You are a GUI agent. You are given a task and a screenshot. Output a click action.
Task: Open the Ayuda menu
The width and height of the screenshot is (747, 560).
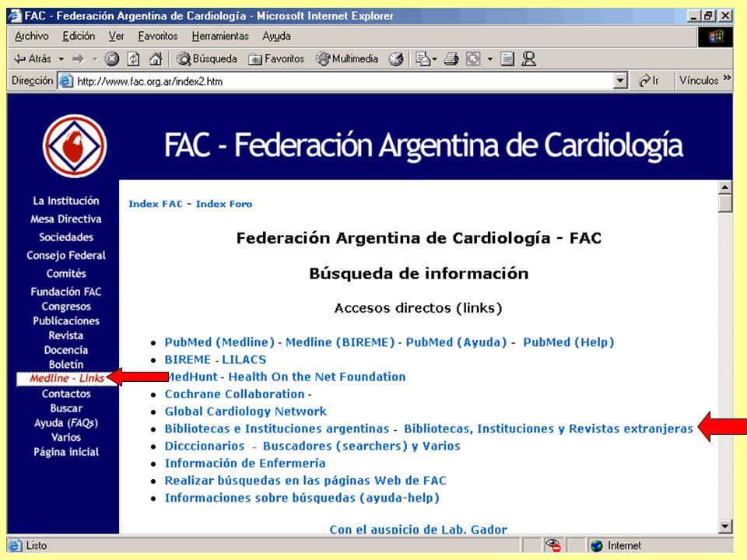276,37
